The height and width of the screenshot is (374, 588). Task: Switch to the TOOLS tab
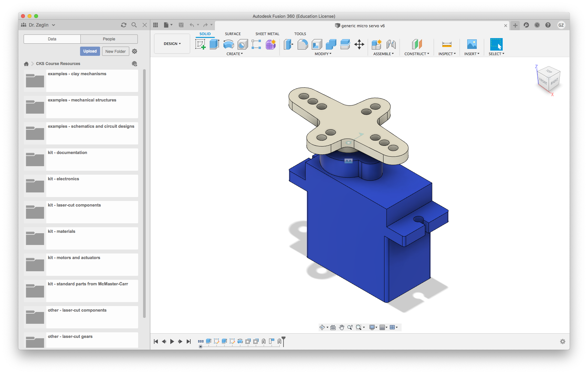coord(300,34)
